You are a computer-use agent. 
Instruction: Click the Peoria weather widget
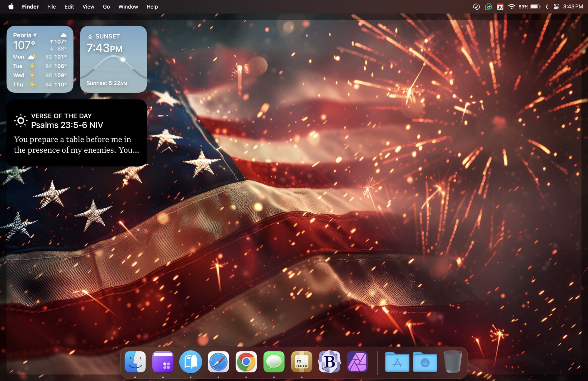click(x=40, y=59)
